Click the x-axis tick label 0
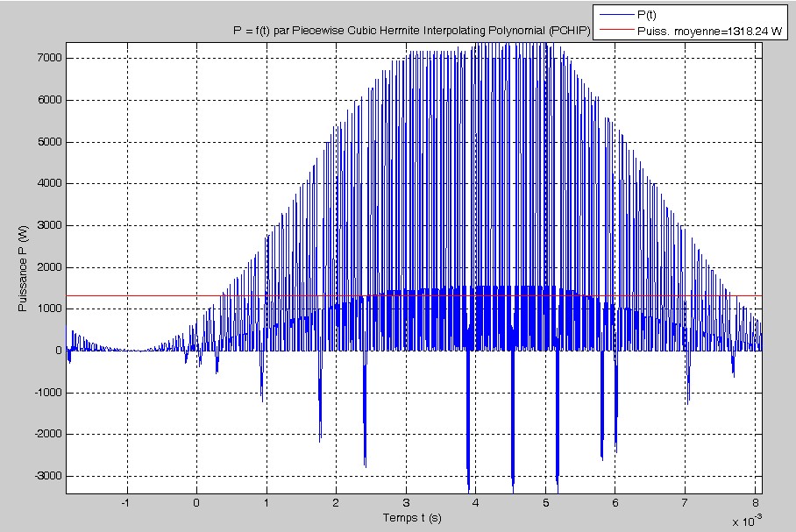The width and height of the screenshot is (796, 532). click(196, 503)
